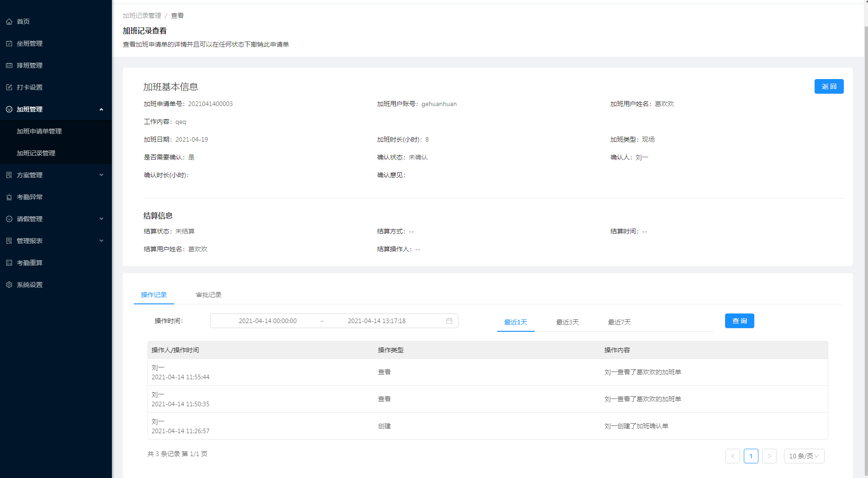Image resolution: width=868 pixels, height=478 pixels.
Task: Click the 系统设置 gear icon
Action: [9, 285]
